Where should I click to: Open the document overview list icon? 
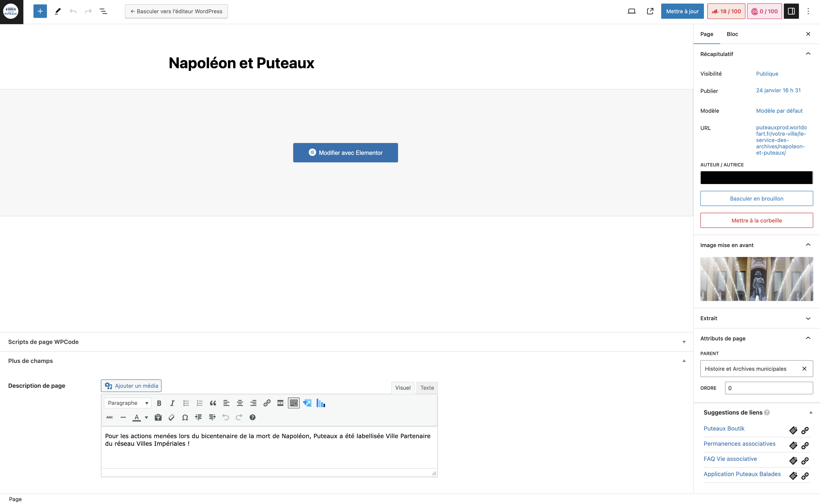pyautogui.click(x=103, y=11)
